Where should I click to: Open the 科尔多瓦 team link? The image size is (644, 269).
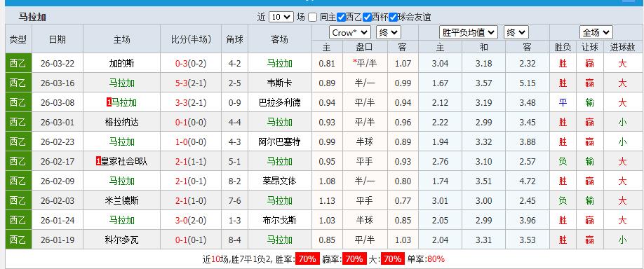coord(121,240)
